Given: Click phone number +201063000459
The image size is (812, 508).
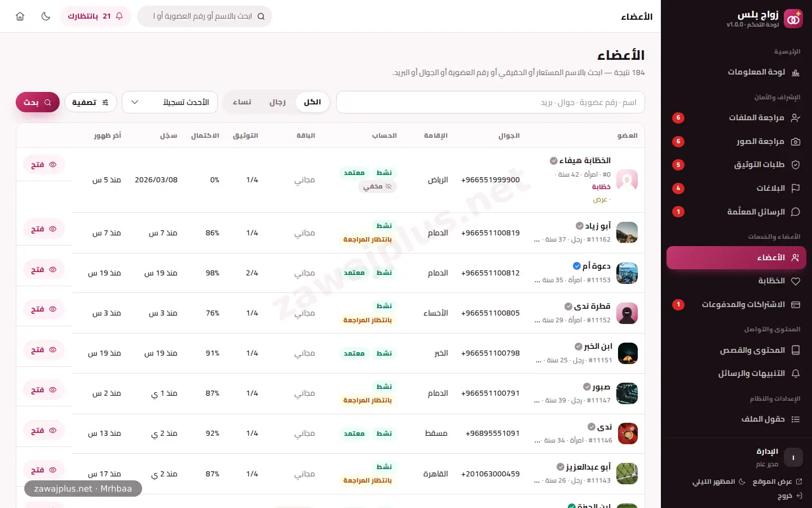Looking at the screenshot, I should [491, 474].
